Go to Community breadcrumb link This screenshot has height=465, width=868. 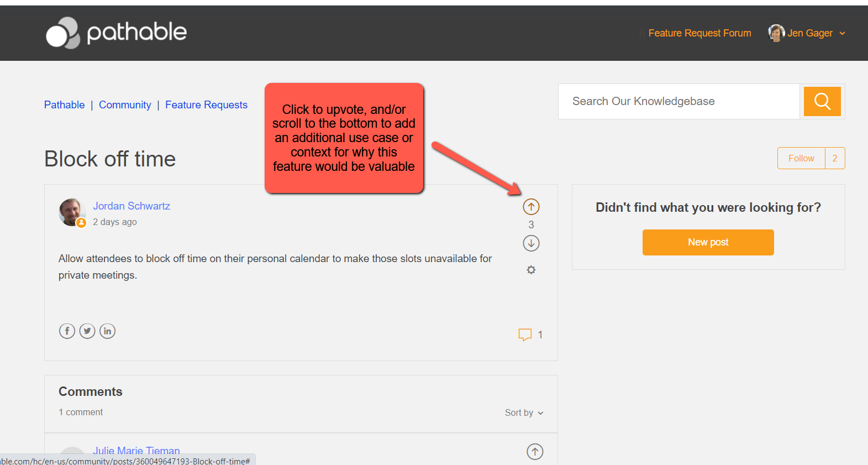click(125, 105)
